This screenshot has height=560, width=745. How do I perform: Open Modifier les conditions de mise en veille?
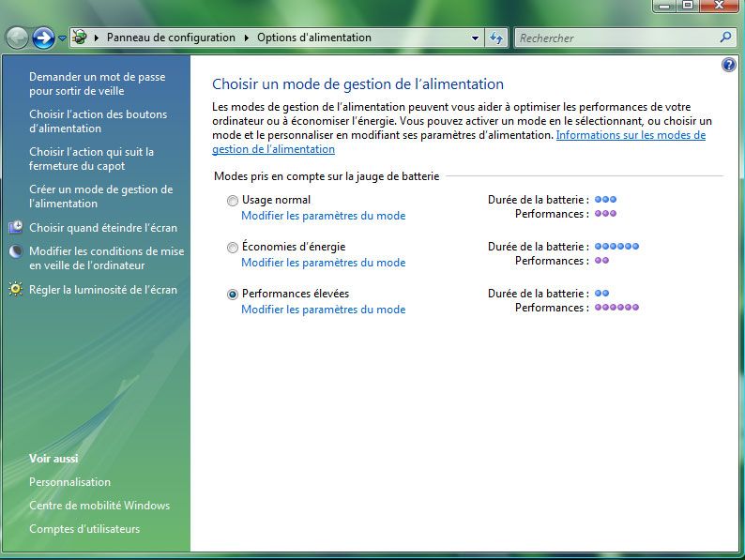[x=106, y=258]
